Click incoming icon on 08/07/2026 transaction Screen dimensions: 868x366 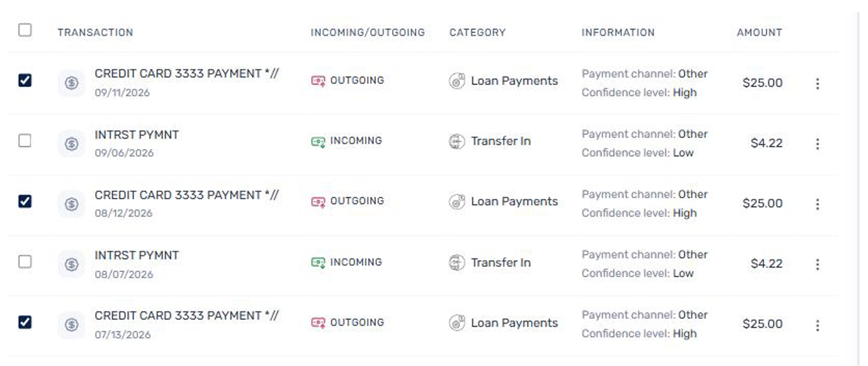tap(318, 263)
